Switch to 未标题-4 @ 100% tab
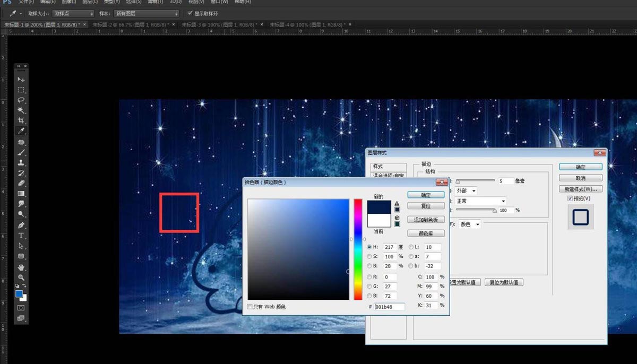This screenshot has height=364, width=637. (308, 24)
